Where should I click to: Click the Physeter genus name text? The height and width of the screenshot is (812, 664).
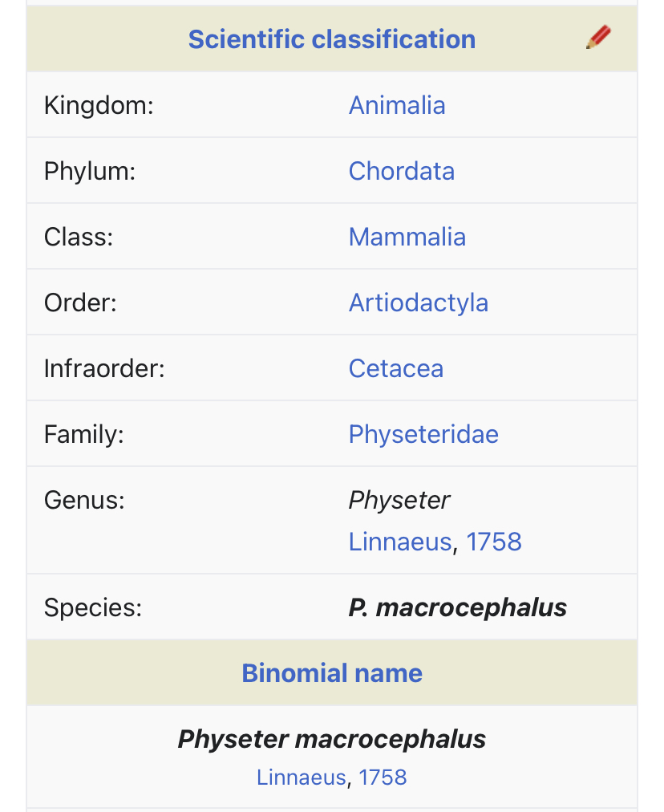click(x=399, y=501)
